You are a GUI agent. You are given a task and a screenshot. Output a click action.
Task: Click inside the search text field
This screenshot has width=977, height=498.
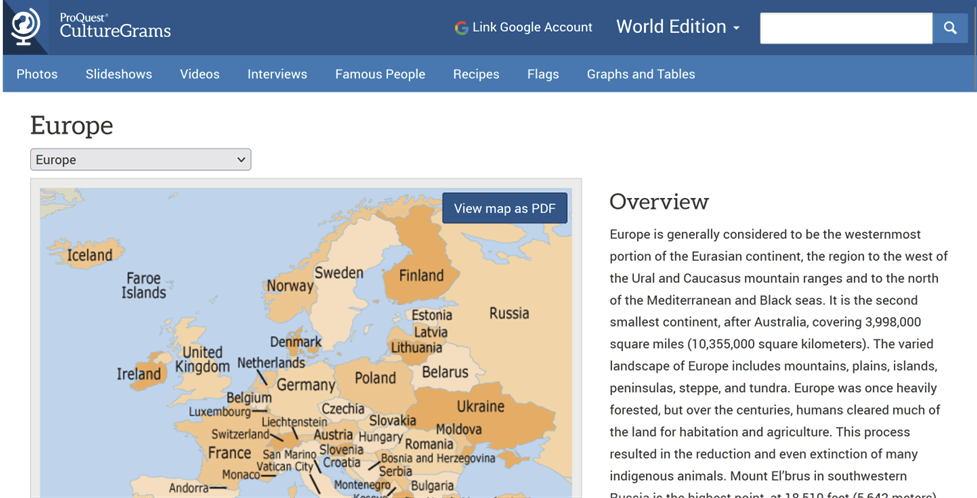tap(846, 28)
